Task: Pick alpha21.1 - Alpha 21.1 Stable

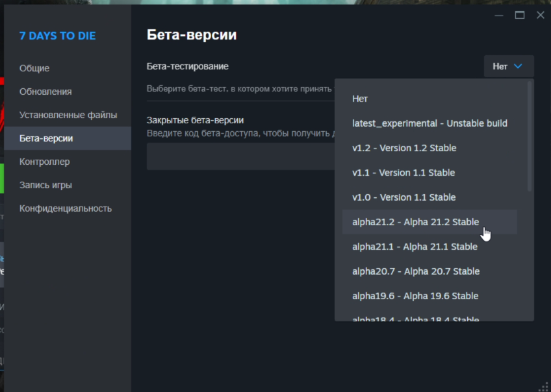Action: (x=429, y=247)
